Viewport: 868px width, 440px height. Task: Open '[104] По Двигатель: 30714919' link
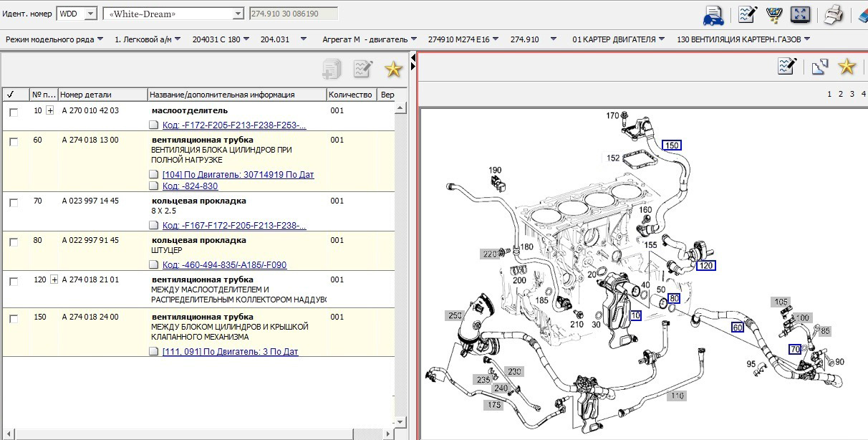238,175
